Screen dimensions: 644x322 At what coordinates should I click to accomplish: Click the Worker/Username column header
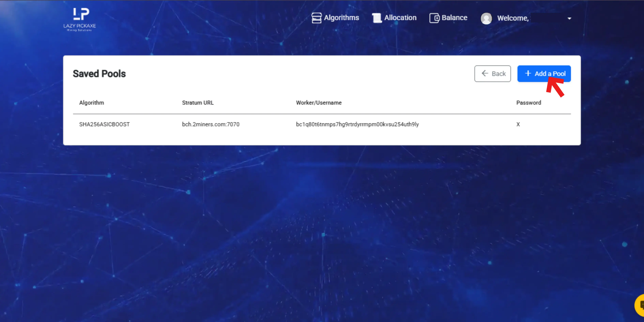[x=318, y=103]
